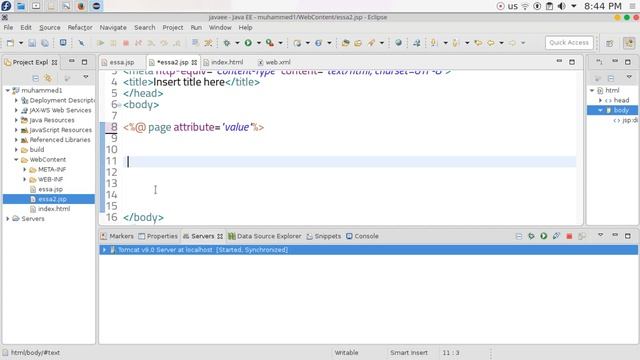Click the Smart Insert status bar entry
This screenshot has height=360, width=640.
(x=409, y=352)
